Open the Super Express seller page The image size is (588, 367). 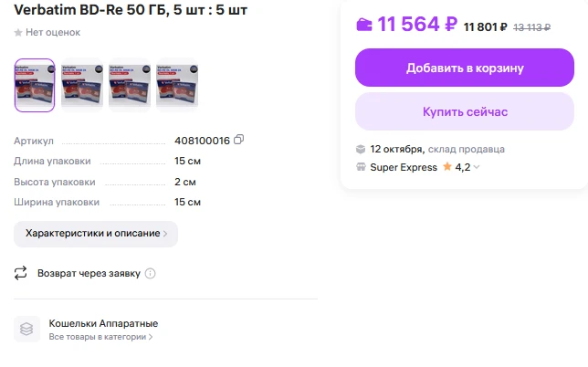[403, 167]
